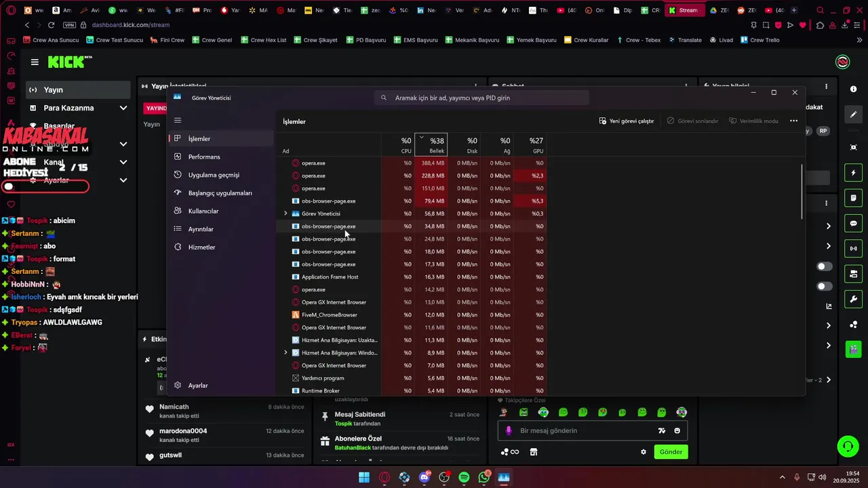Screen dimensions: 868x488
Task: Expand Hizmet Ana Bilgisayarı: Windo... row
Action: coord(285,353)
